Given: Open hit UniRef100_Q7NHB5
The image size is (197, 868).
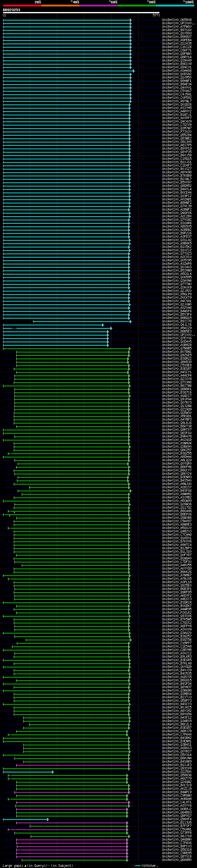Looking at the screenshot, I should tap(177, 349).
